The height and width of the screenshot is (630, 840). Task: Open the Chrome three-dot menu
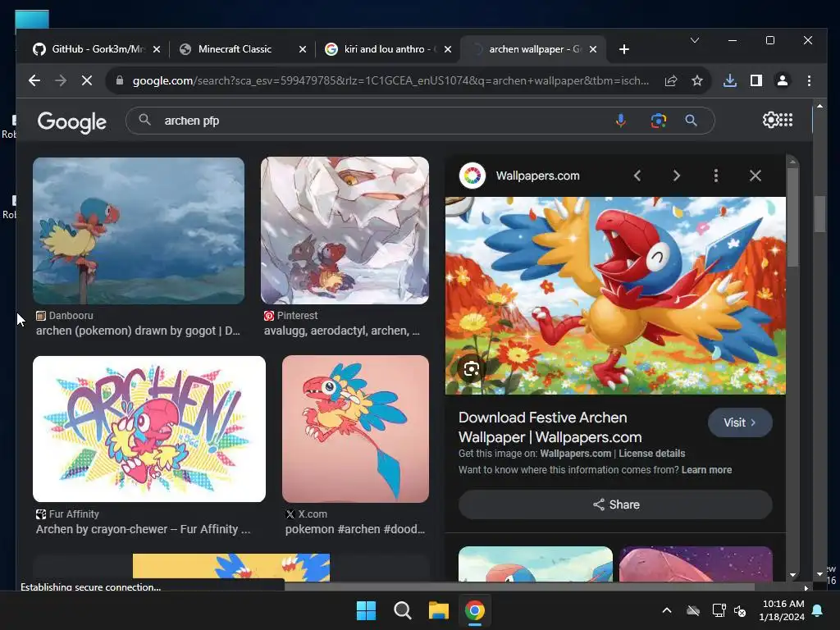click(809, 81)
